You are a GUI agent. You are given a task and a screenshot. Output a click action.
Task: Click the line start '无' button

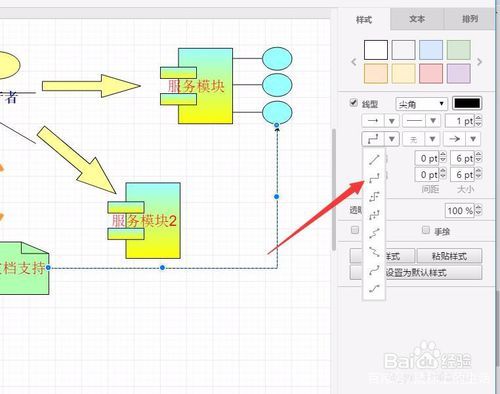(x=414, y=139)
